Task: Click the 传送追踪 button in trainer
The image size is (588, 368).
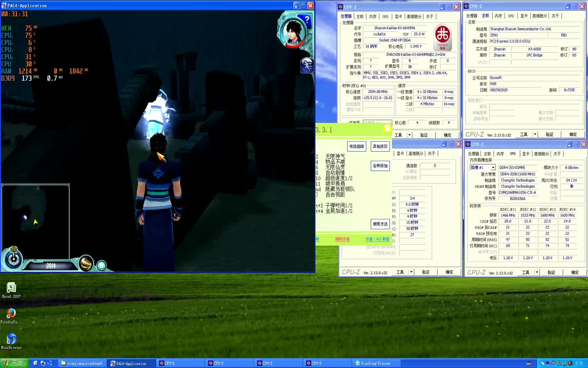Action: [356, 146]
